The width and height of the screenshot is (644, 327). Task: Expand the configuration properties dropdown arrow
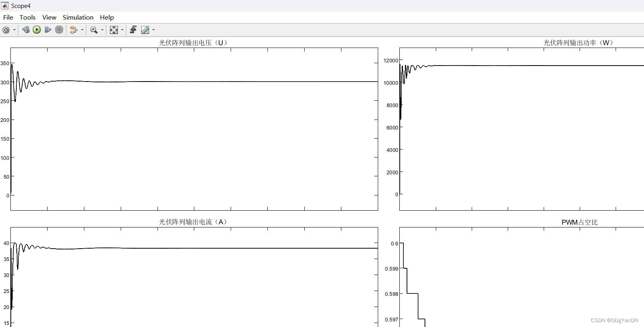coord(14,30)
